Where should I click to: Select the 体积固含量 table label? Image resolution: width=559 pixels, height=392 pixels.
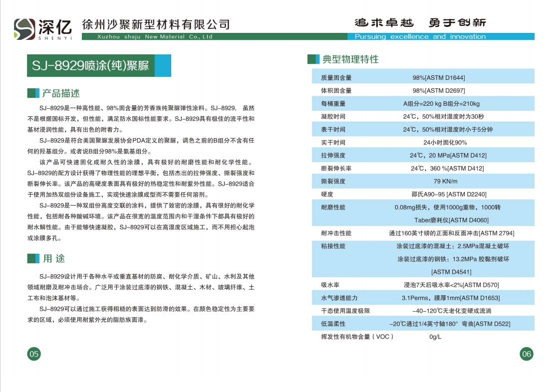(336, 90)
